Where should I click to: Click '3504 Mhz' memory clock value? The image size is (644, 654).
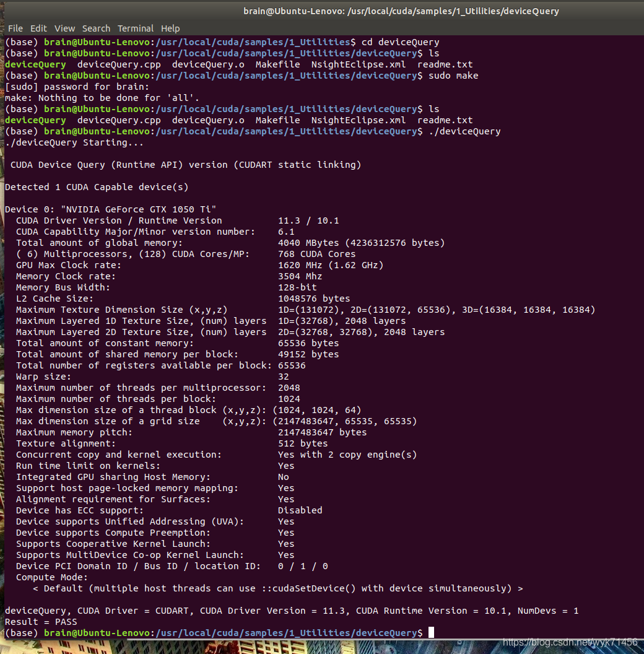(x=300, y=276)
